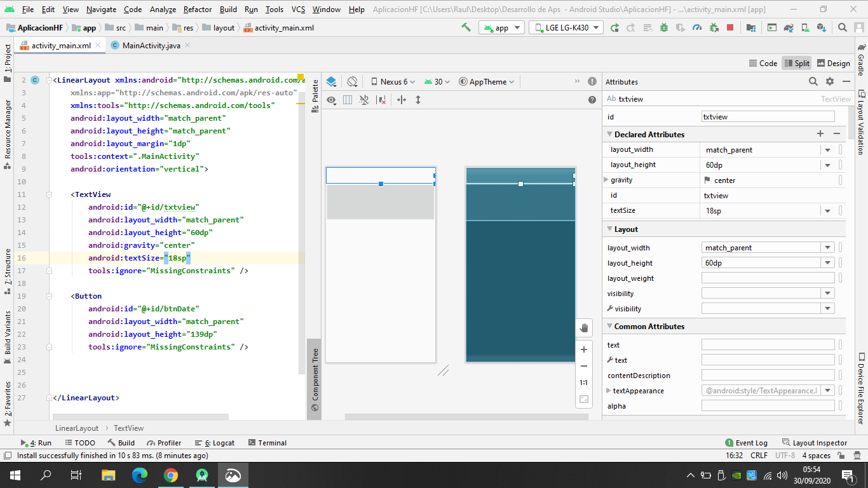Switch editor to Code view mode
The width and height of the screenshot is (868, 488).
763,63
